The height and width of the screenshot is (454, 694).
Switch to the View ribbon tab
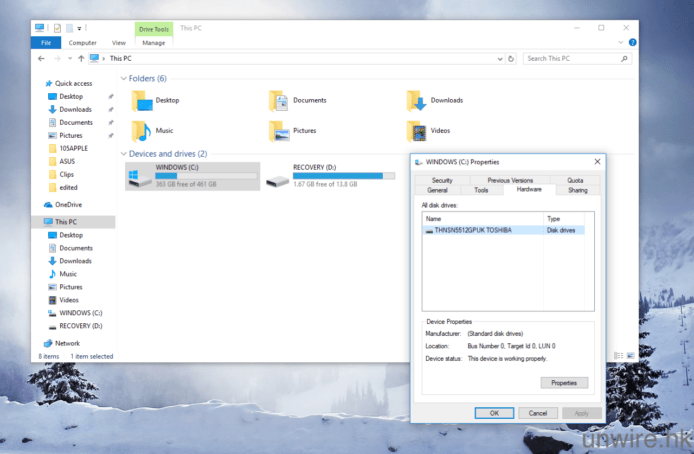point(118,43)
